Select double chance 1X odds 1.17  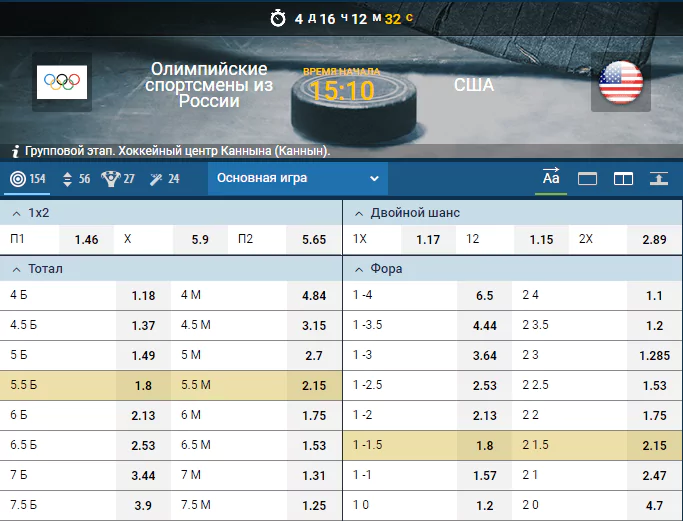428,240
